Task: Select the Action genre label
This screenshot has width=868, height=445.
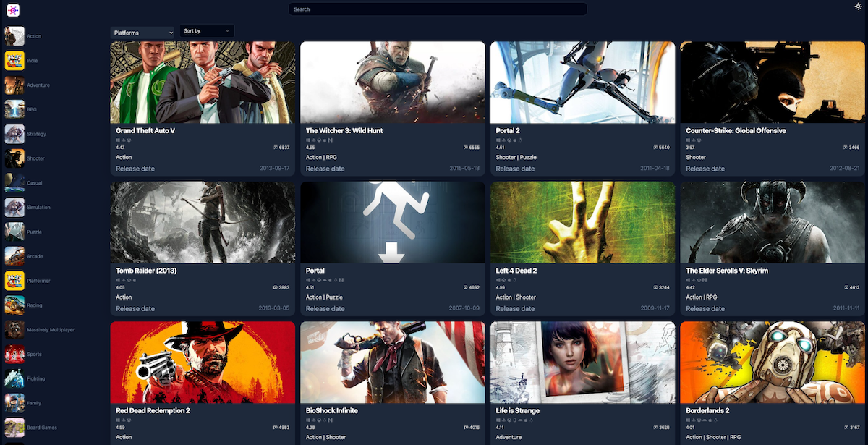Action: pos(34,36)
